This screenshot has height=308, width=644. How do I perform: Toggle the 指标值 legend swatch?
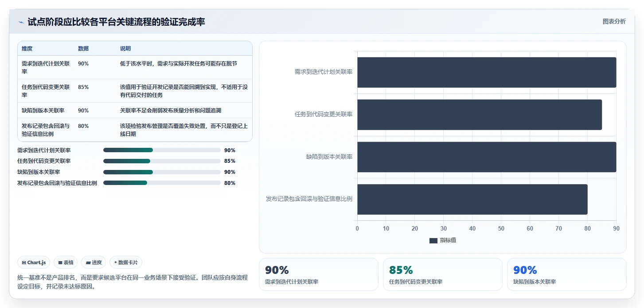tap(433, 240)
